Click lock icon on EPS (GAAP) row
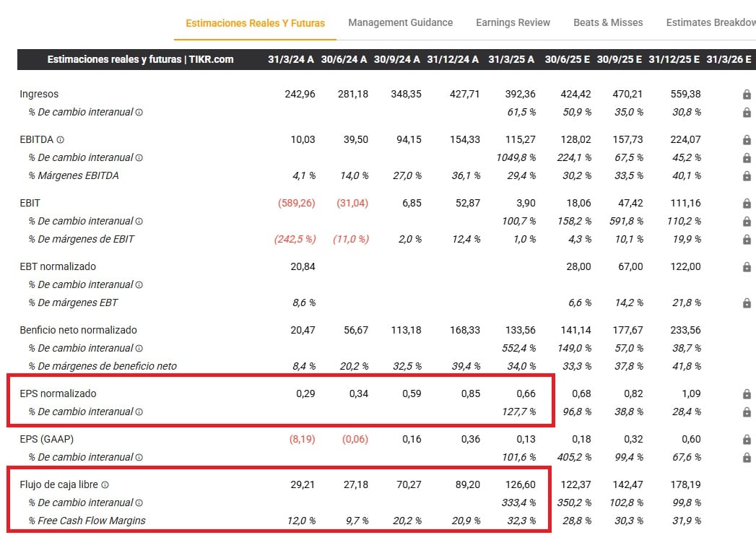The height and width of the screenshot is (535, 756). click(747, 440)
